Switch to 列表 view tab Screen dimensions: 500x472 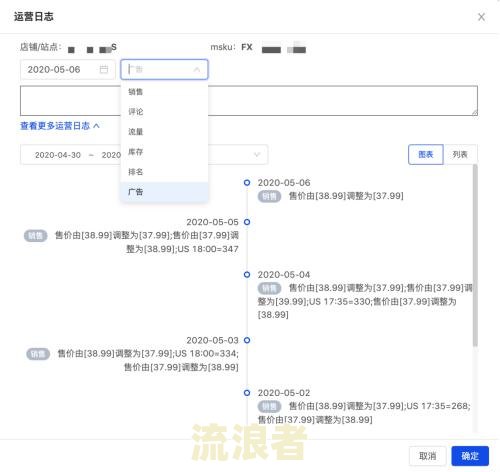(460, 154)
